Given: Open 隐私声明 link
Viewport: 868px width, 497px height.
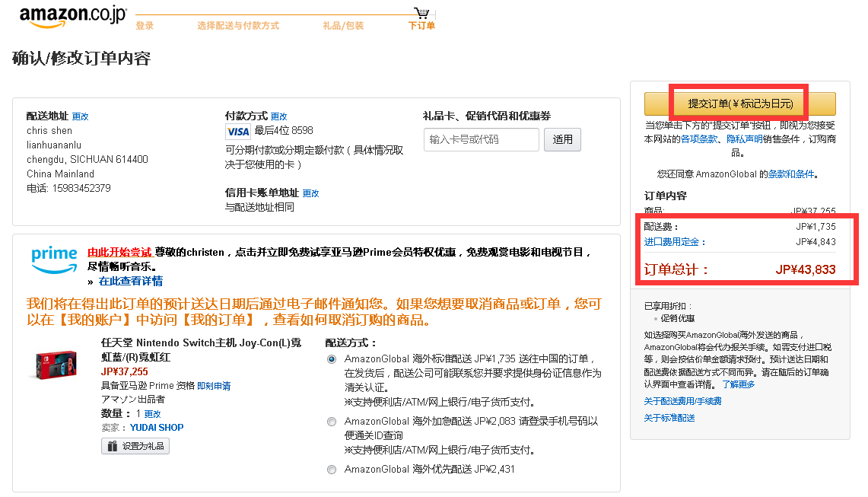Looking at the screenshot, I should point(745,139).
